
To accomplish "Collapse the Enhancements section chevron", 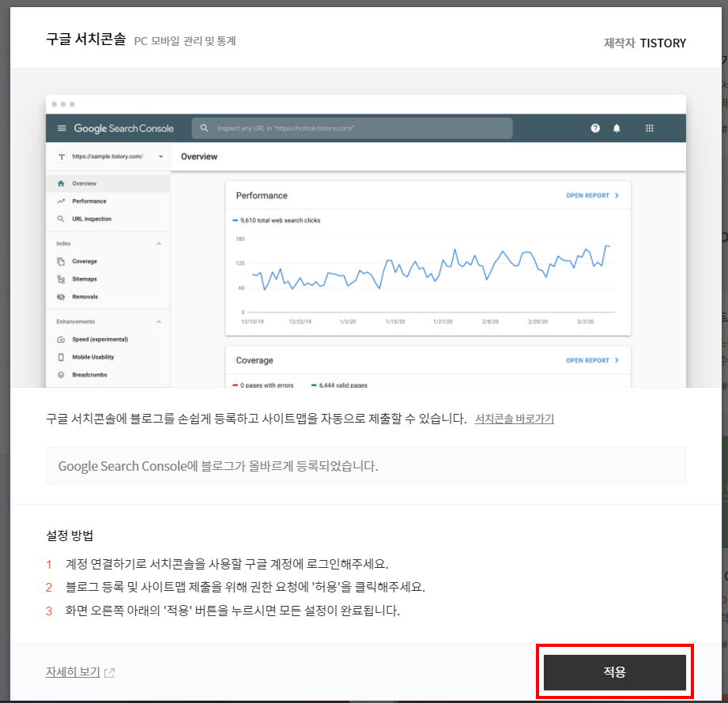I will click(159, 321).
